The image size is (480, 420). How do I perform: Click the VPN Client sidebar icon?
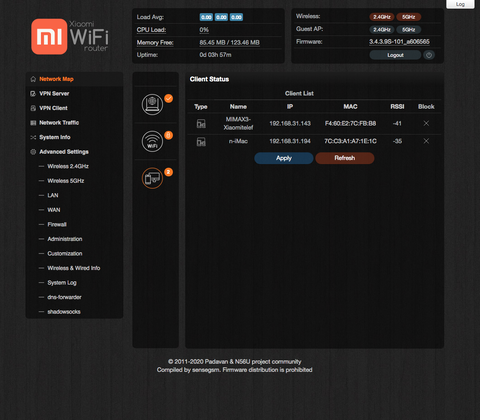click(x=33, y=108)
